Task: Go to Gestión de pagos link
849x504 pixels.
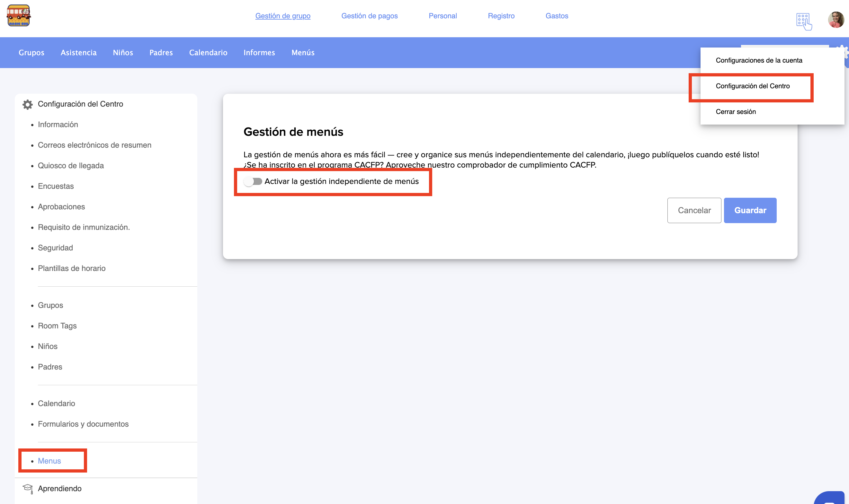Action: point(369,16)
